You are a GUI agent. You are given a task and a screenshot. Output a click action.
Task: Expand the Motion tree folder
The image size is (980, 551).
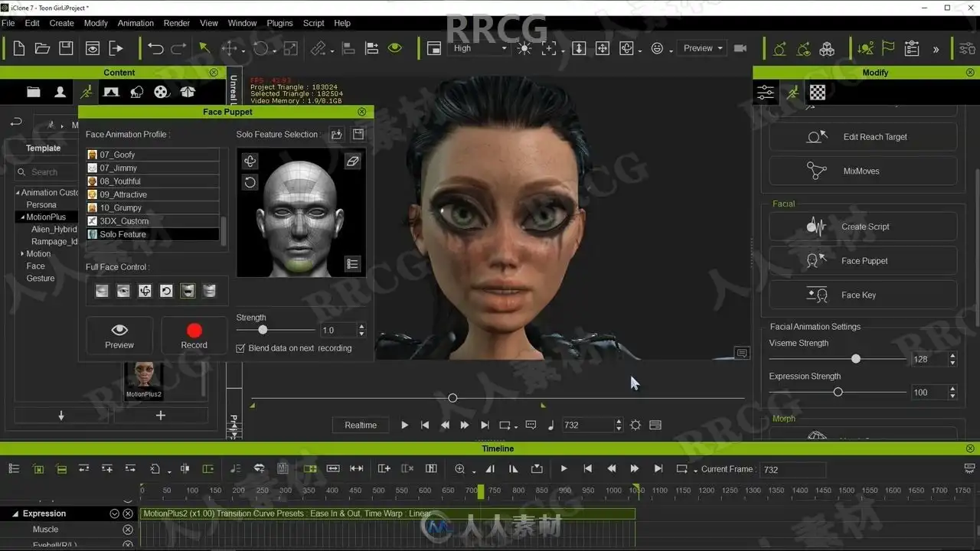[22, 254]
